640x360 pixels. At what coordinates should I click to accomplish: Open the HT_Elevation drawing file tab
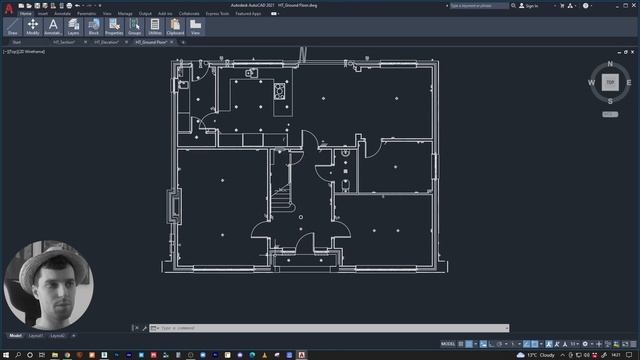(106, 42)
